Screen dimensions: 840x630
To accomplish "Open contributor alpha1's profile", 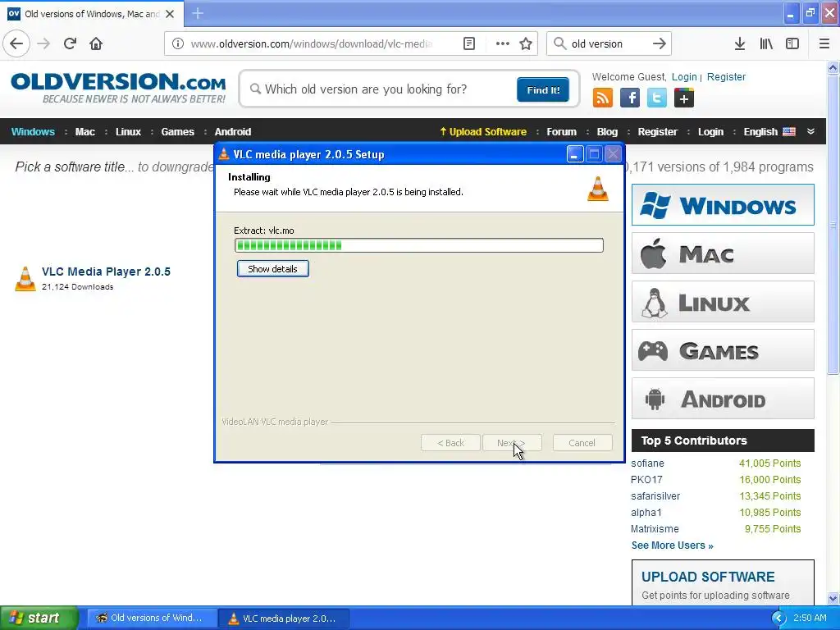I will pyautogui.click(x=646, y=513).
